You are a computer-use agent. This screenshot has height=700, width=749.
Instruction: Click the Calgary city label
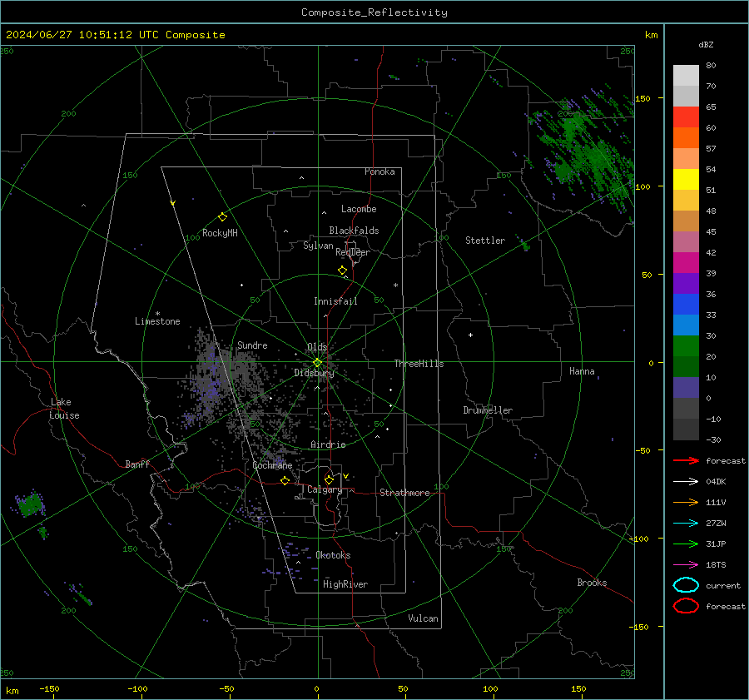click(325, 489)
